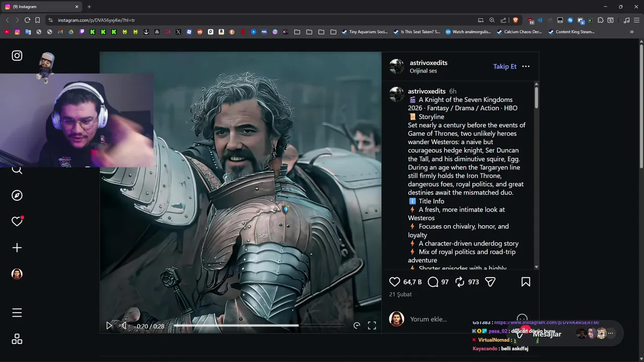Open Content King Steam bookmark
644x362 pixels.
pos(572,32)
